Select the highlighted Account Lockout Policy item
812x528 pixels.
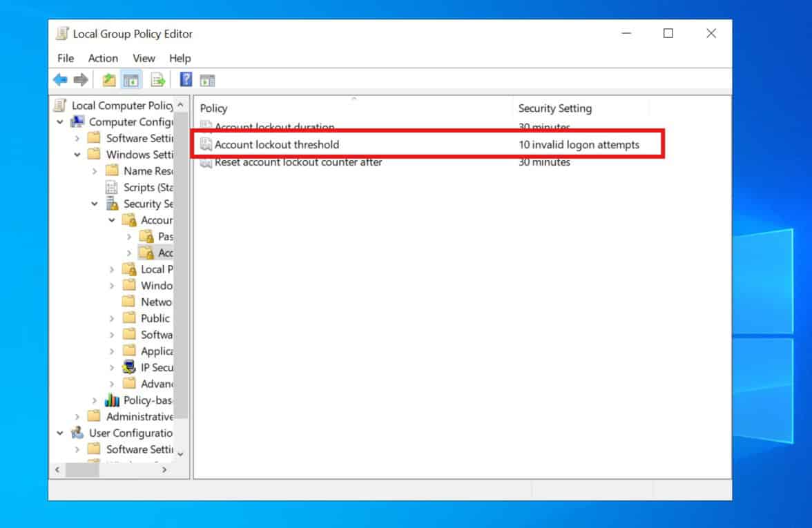pos(165,253)
